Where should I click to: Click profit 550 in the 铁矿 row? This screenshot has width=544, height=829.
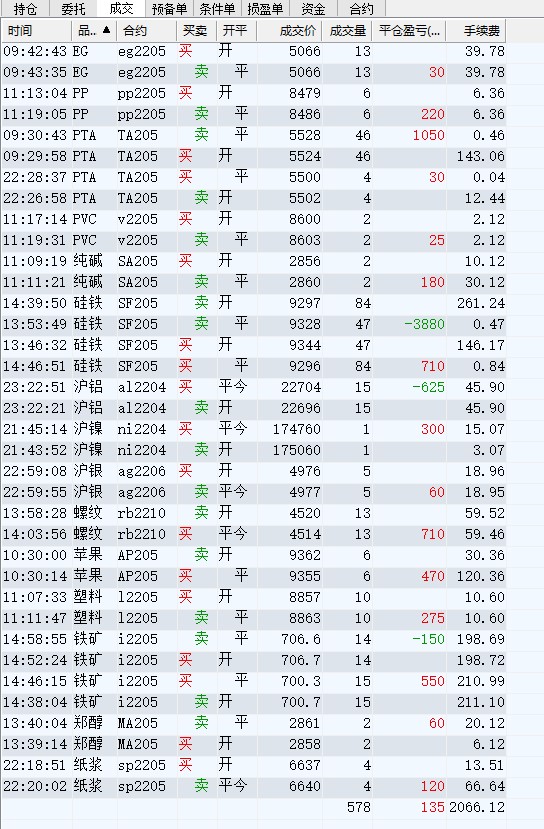[x=432, y=681]
